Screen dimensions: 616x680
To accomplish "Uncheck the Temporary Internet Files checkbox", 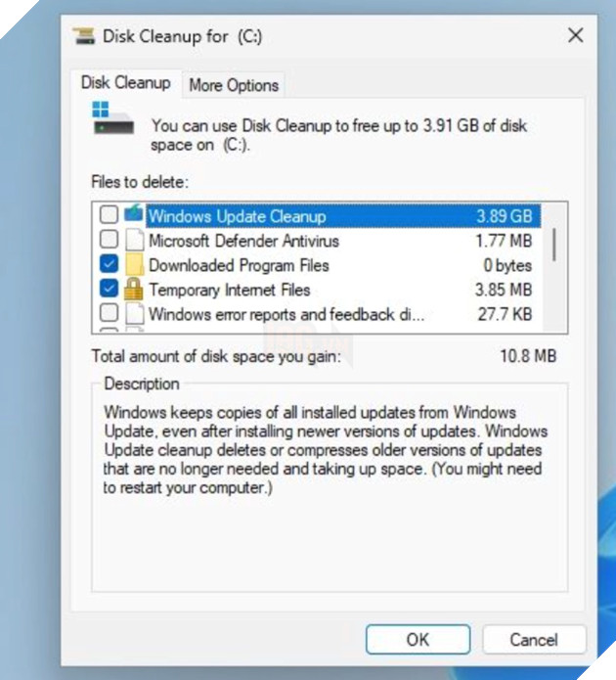I will 109,289.
